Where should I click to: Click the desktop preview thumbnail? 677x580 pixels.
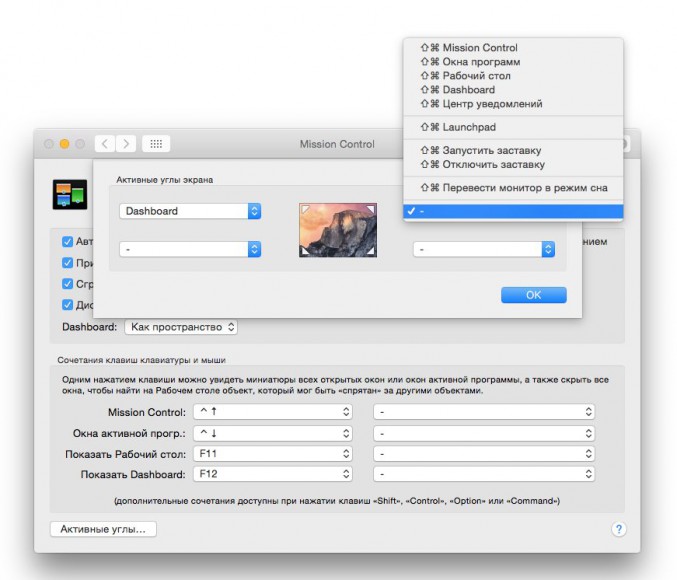[x=338, y=230]
